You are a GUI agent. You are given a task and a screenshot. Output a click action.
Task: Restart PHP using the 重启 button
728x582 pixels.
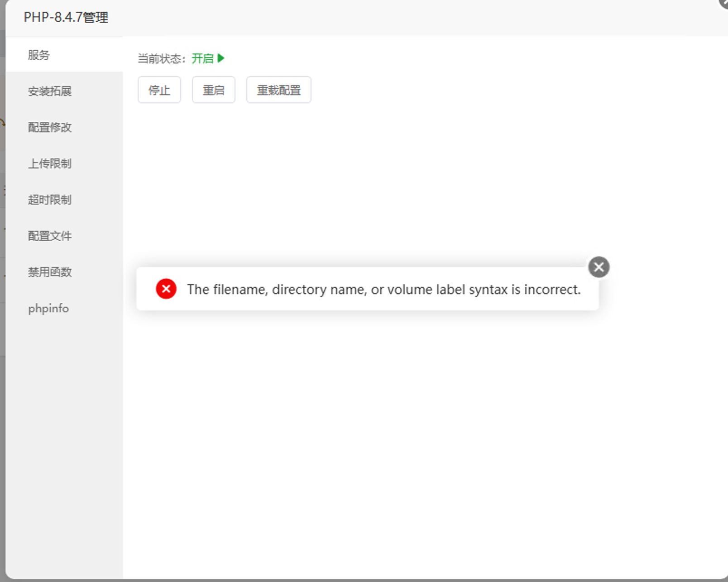(213, 90)
